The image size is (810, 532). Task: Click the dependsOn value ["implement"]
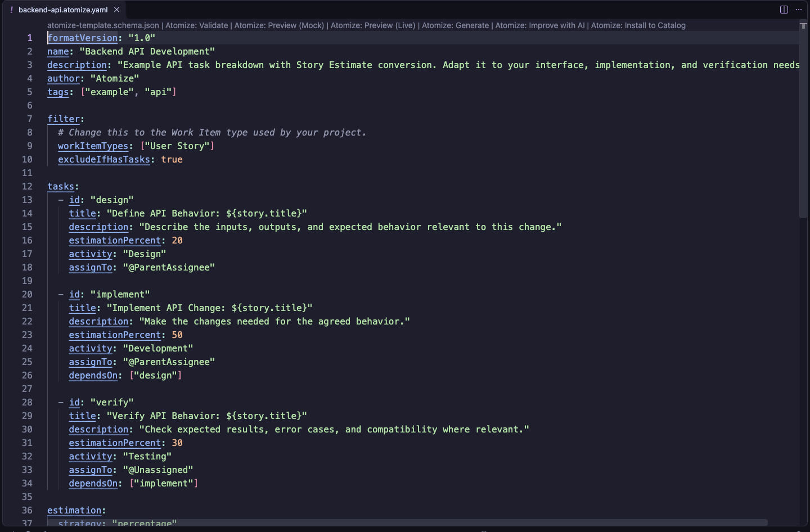pos(164,483)
